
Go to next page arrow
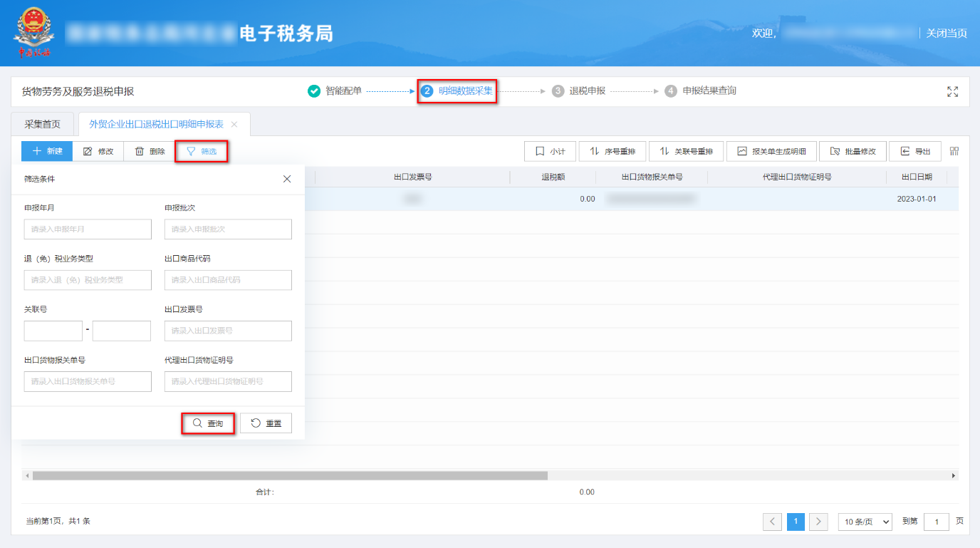pos(818,522)
